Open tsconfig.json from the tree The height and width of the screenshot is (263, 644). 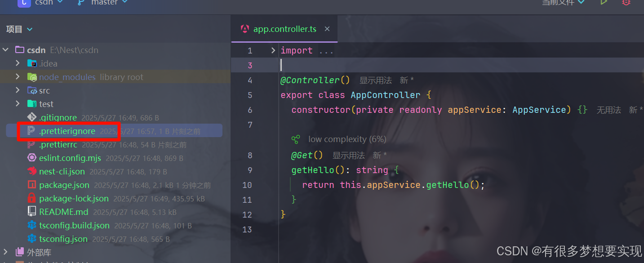tap(63, 239)
